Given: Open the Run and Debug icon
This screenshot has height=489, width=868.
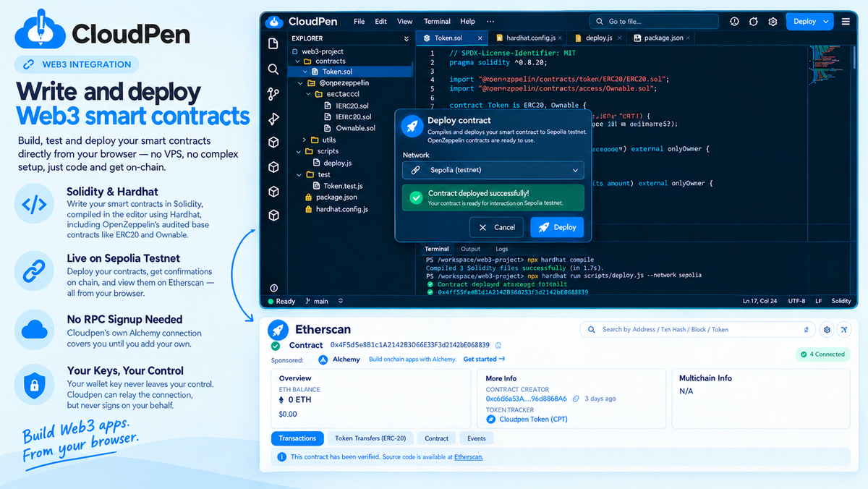Looking at the screenshot, I should [273, 118].
